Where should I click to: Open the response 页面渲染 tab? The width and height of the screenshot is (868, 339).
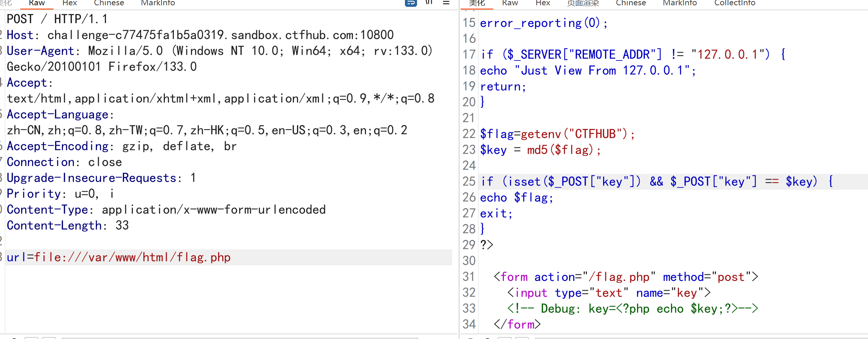click(583, 3)
